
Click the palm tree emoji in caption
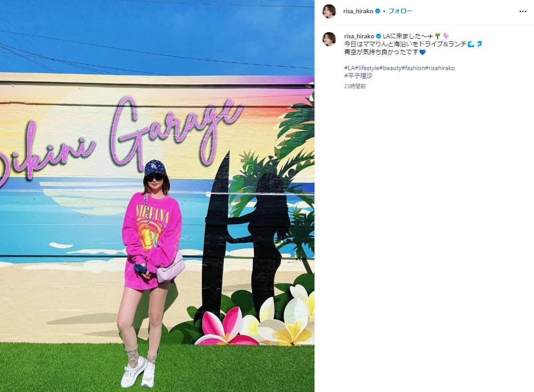437,36
